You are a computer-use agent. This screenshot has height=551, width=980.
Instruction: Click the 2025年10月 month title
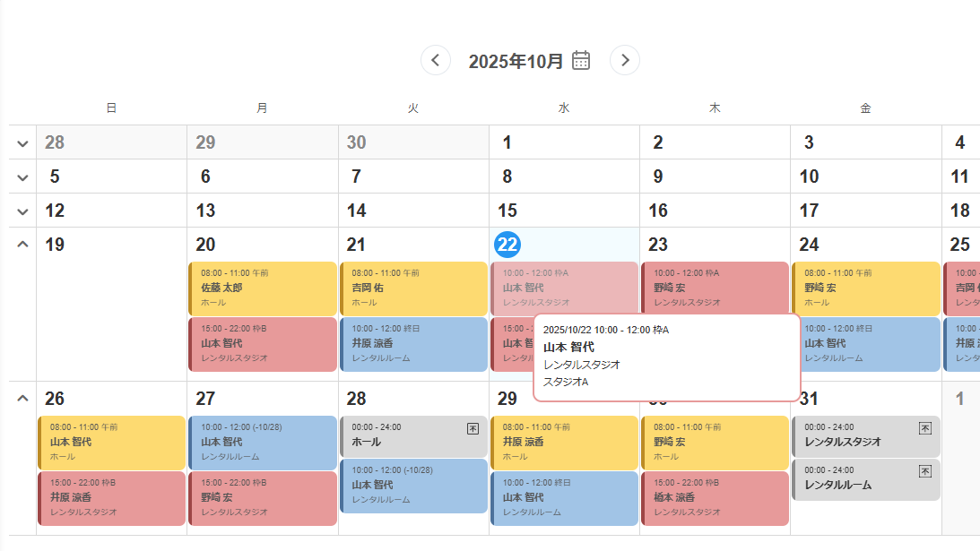[516, 61]
